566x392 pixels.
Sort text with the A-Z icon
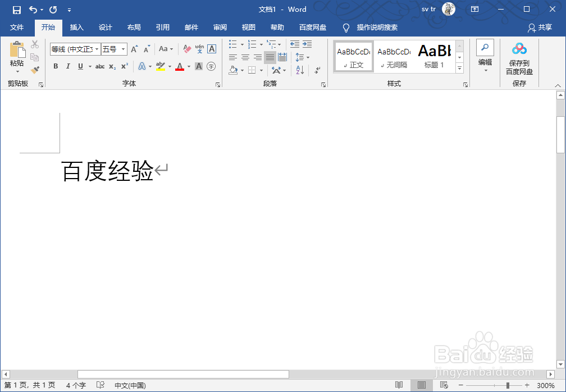click(x=300, y=70)
